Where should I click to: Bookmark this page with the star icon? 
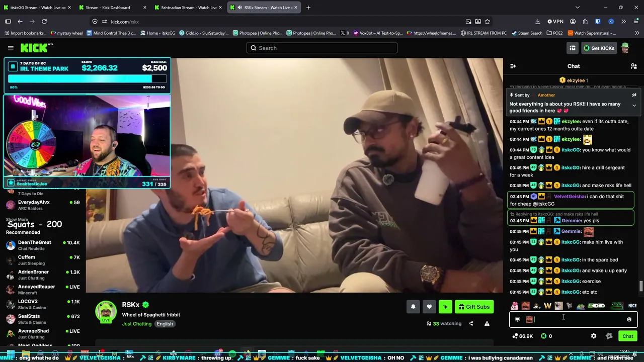[487, 22]
